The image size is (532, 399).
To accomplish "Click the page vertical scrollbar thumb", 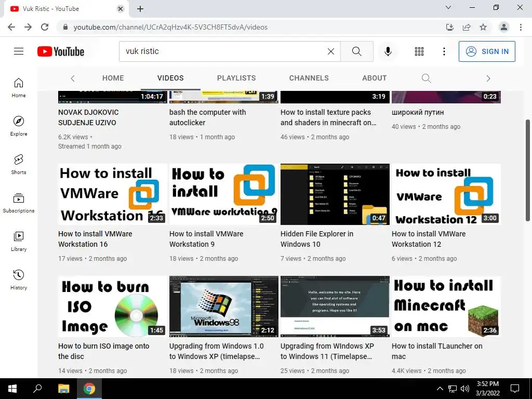I will coord(528,170).
